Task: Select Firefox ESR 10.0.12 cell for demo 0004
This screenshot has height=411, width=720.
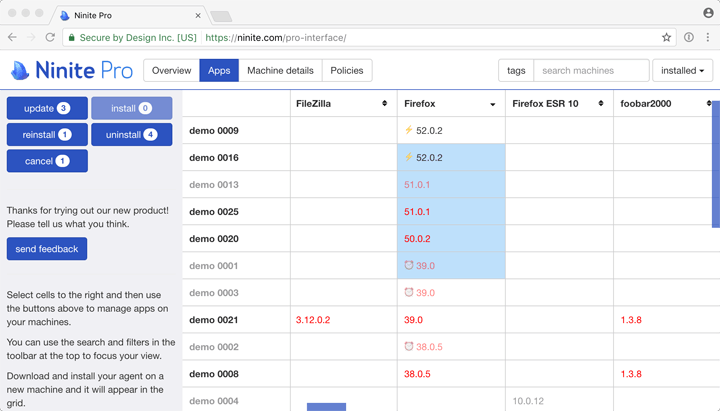Action: click(x=559, y=401)
